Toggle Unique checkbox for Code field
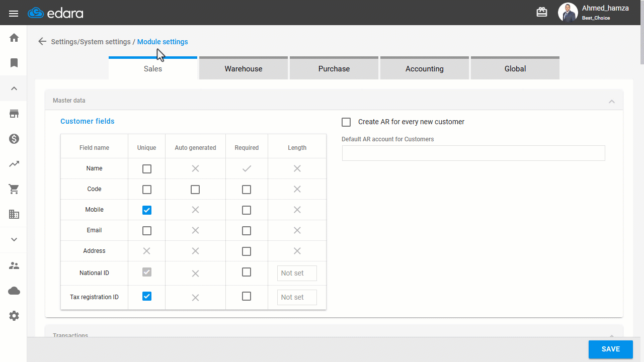Screen dimensions: 644x362 click(x=147, y=190)
